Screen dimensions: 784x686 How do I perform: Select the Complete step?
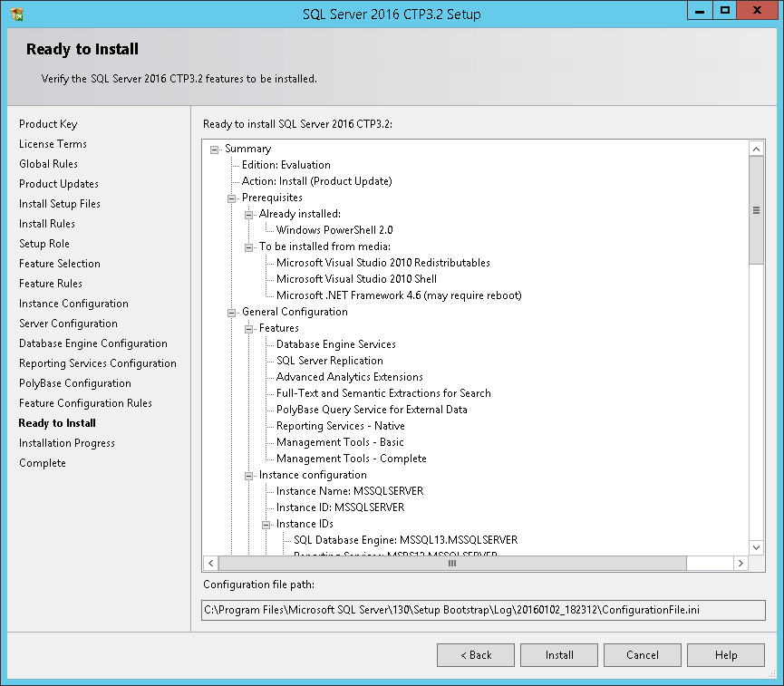tap(43, 463)
